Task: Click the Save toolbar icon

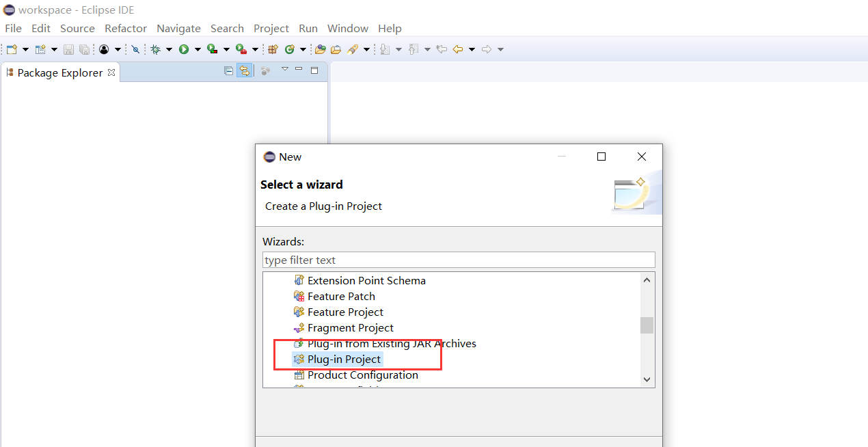Action: point(68,49)
